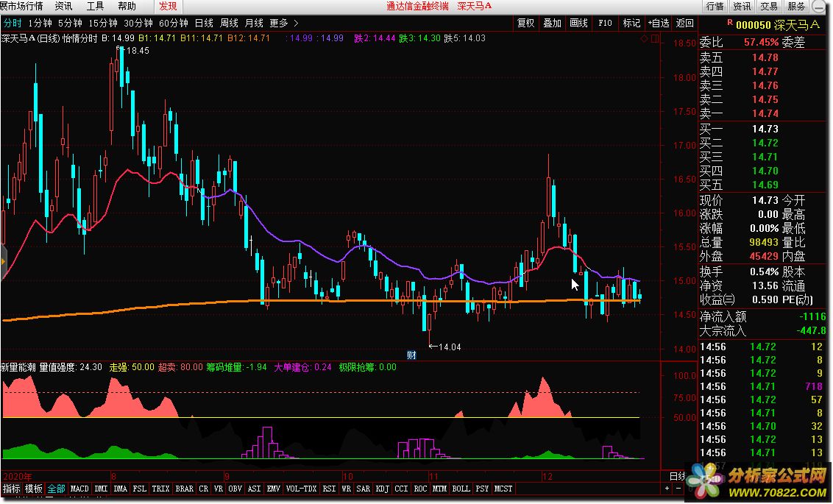This screenshot has height=504, width=833.
Task: Click the 返回 back button
Action: click(685, 24)
